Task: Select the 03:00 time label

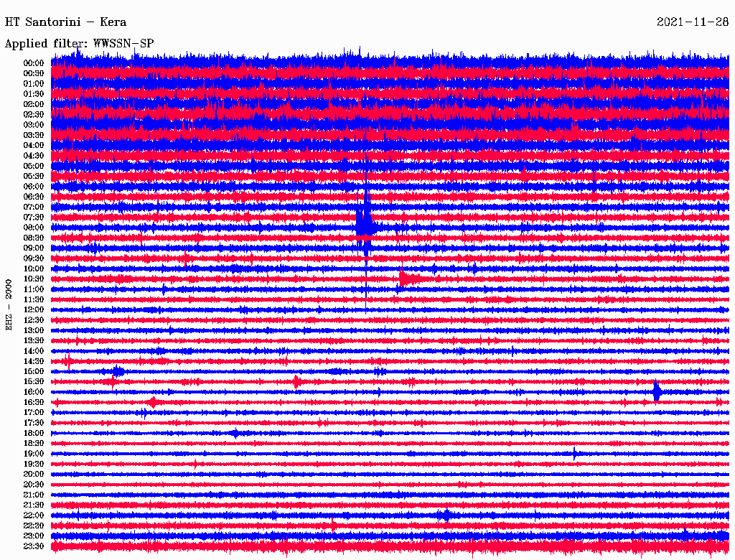Action: (34, 125)
